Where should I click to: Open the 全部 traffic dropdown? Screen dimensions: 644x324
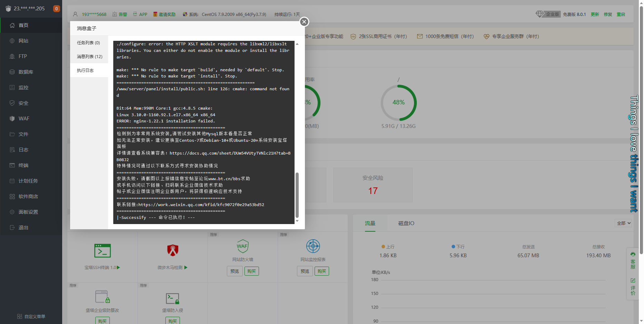(x=623, y=223)
